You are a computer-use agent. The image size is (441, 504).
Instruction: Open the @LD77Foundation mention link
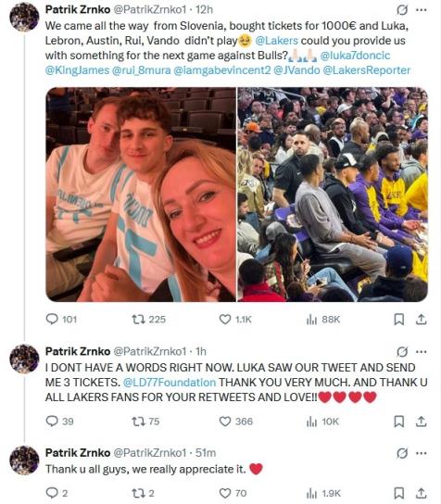click(170, 383)
